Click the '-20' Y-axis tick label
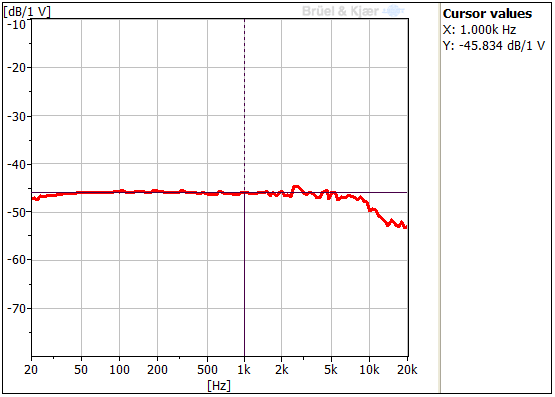 (17, 67)
